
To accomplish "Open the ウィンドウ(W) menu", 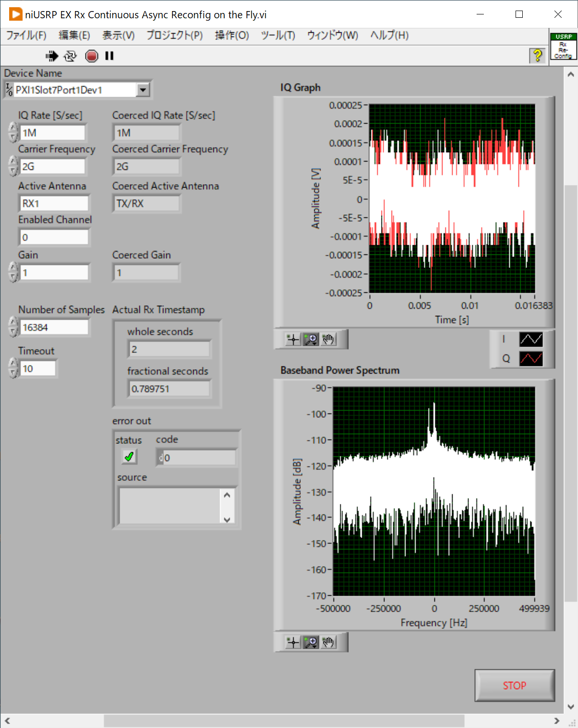I will (332, 36).
